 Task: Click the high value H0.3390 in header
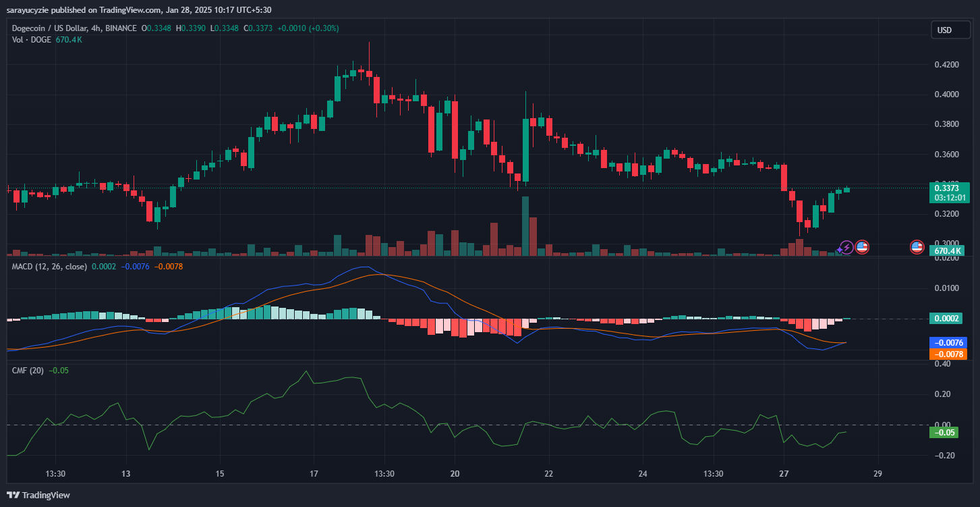(x=192, y=28)
